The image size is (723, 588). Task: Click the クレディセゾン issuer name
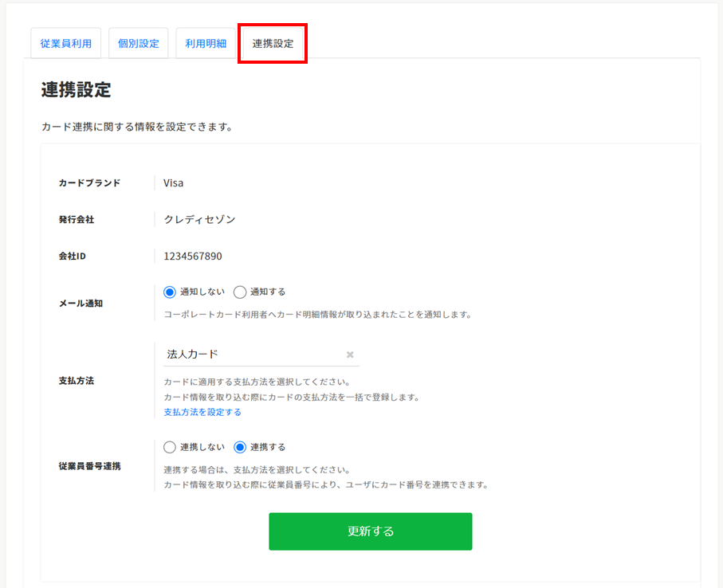(199, 219)
